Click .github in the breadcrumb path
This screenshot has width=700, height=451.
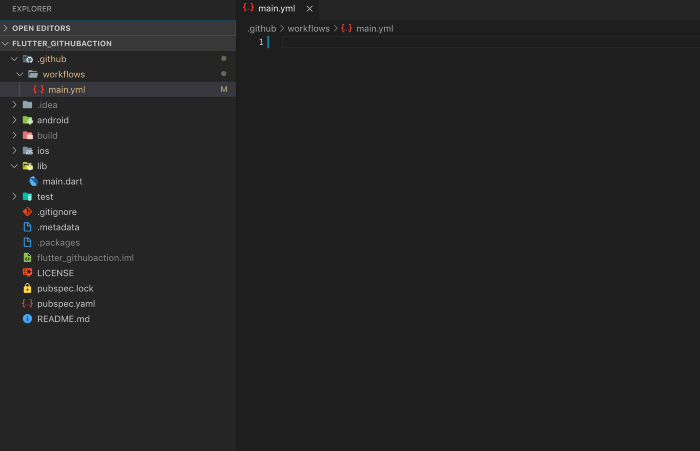point(262,28)
